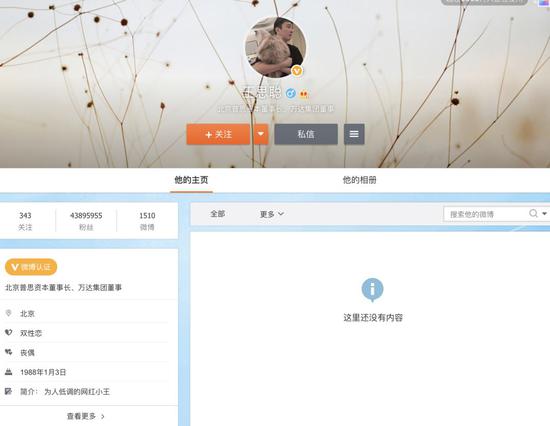550x426 pixels.
Task: Focus the 搜索他的微博 search field
Action: click(x=485, y=214)
